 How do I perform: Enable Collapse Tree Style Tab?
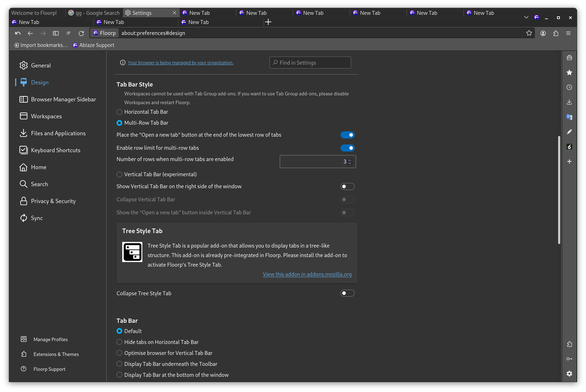click(x=347, y=293)
